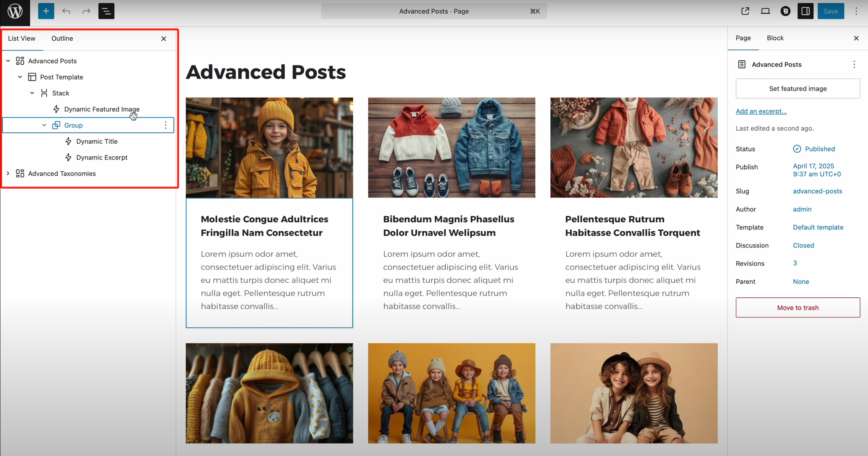Click the WordPress logo icon

(15, 11)
